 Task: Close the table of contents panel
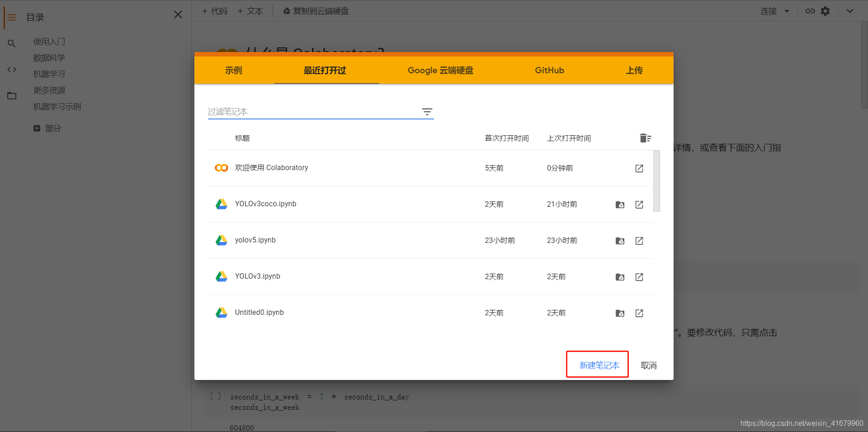point(178,15)
